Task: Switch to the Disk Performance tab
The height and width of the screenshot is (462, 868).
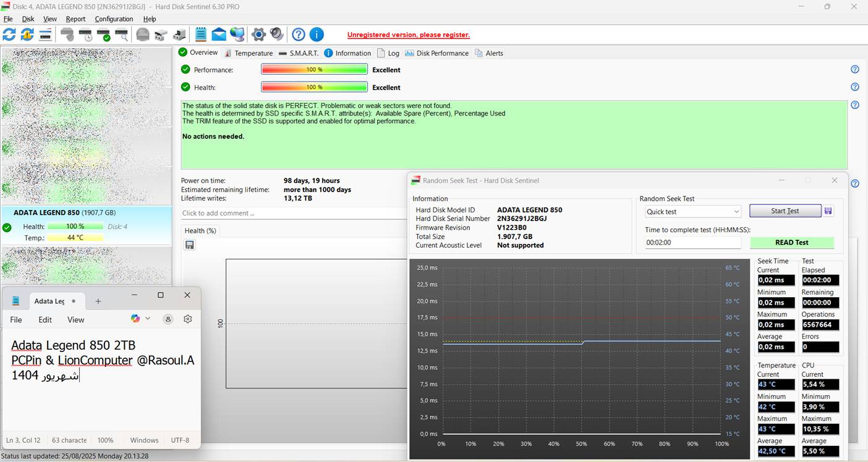Action: [437, 53]
